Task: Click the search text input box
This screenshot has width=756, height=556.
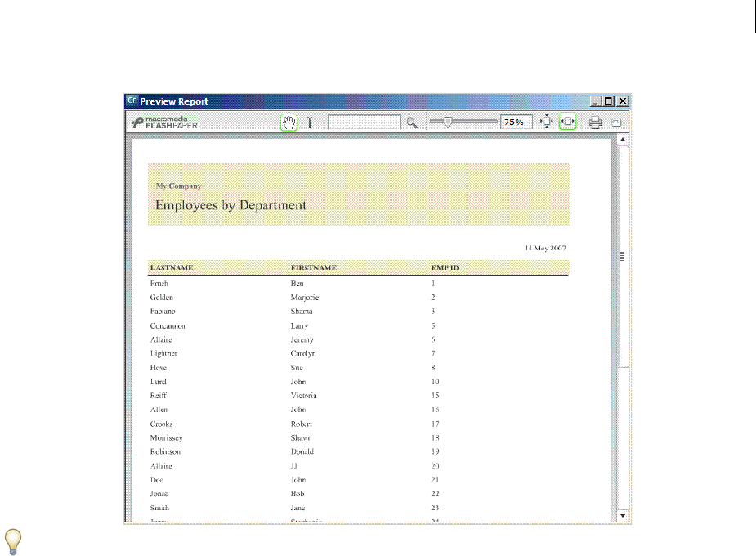Action: 364,123
